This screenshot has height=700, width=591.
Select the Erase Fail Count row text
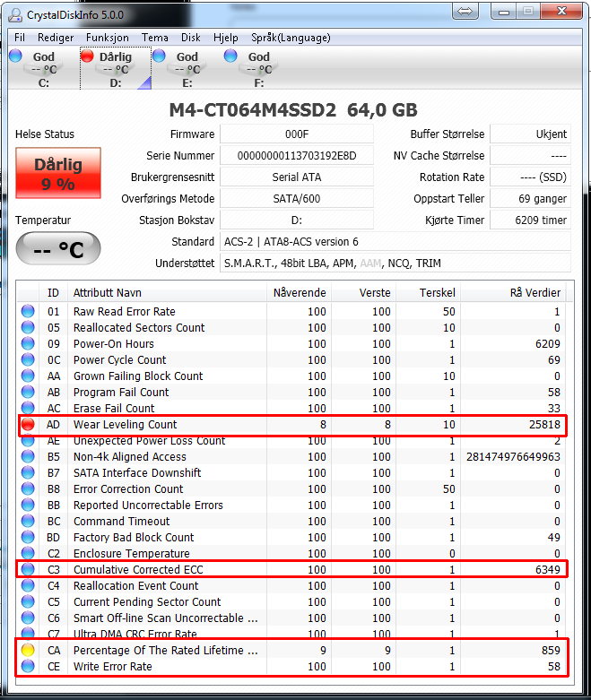click(114, 408)
